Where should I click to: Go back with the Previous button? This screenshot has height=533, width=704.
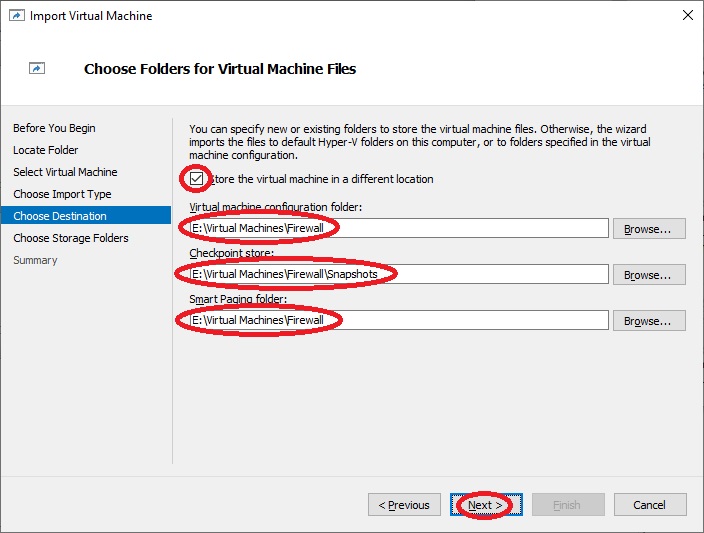tap(404, 505)
